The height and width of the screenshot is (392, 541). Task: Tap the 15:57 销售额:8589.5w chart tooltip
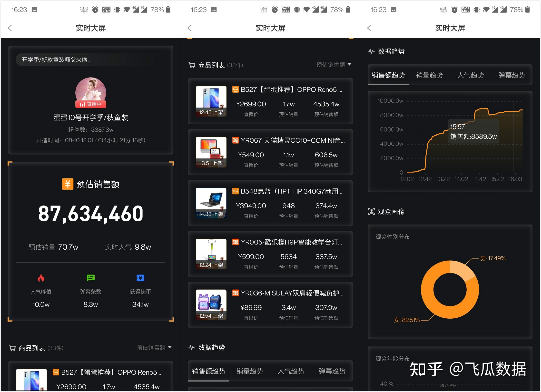(473, 131)
